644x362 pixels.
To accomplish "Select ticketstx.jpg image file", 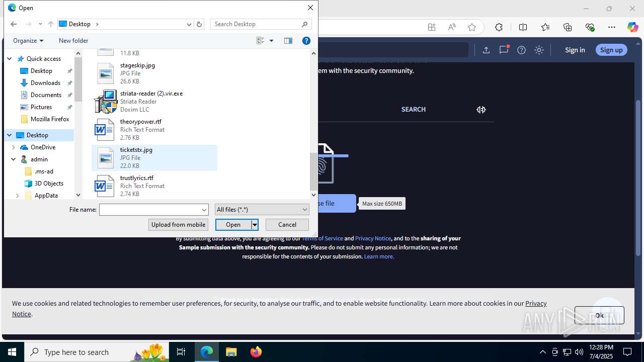I will (154, 158).
